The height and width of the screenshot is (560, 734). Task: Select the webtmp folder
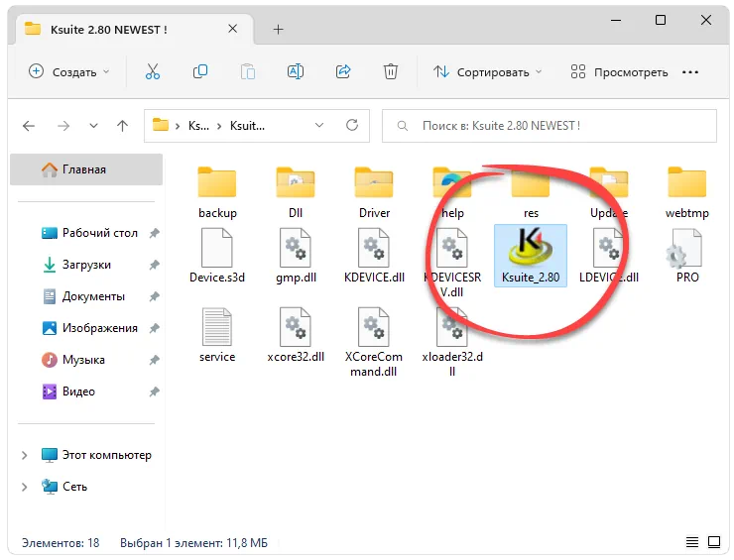(x=686, y=192)
